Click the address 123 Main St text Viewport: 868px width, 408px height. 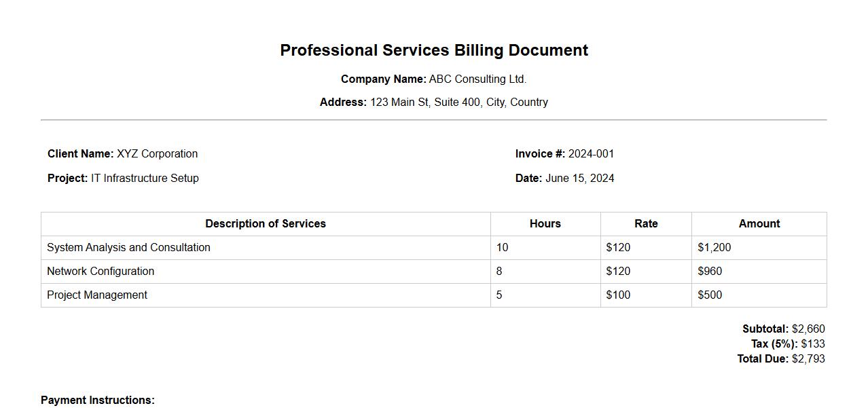[x=458, y=103]
